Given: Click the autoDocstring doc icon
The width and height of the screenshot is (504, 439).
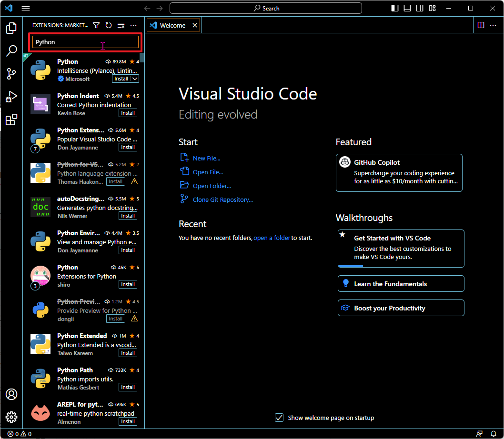Looking at the screenshot, I should 40,207.
